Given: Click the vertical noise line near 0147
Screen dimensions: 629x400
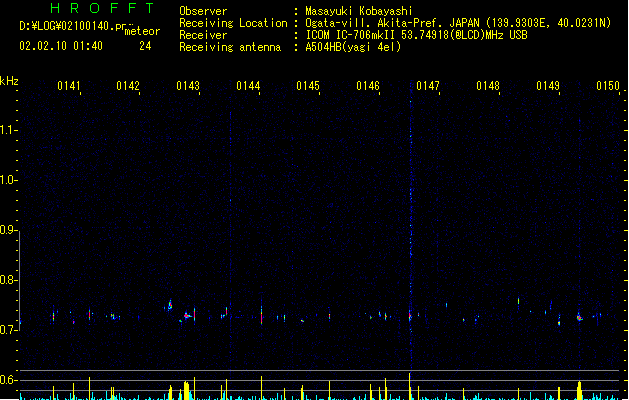Looking at the screenshot, I should [x=410, y=225].
